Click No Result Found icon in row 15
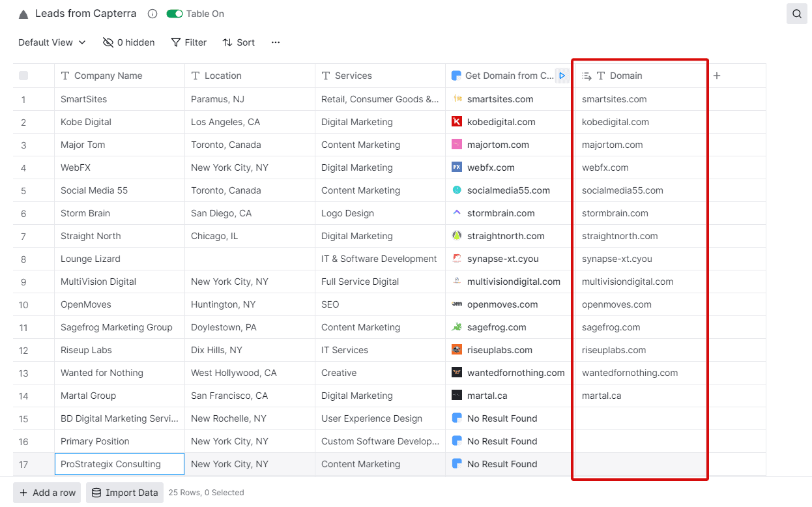The image size is (812, 507). click(457, 418)
